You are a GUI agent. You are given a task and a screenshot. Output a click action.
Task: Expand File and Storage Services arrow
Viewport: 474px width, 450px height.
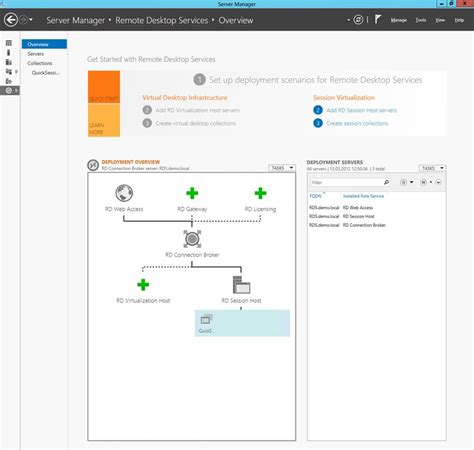[16, 71]
